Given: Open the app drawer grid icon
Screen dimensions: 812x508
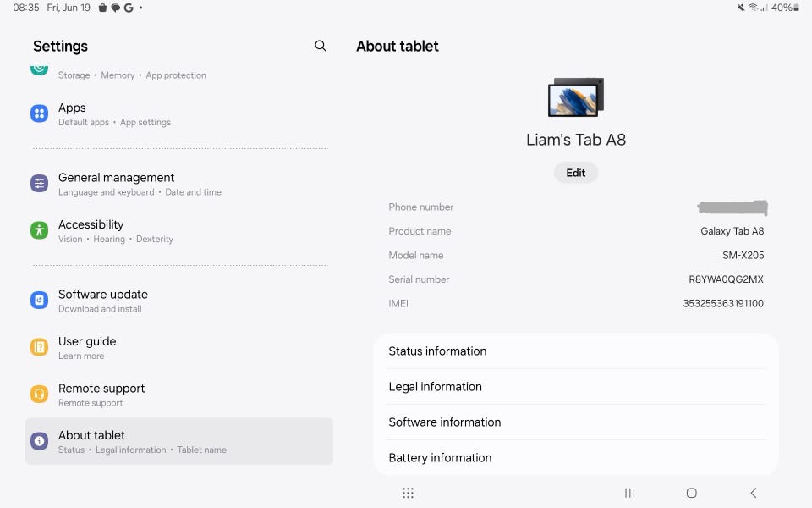Looking at the screenshot, I should point(408,493).
